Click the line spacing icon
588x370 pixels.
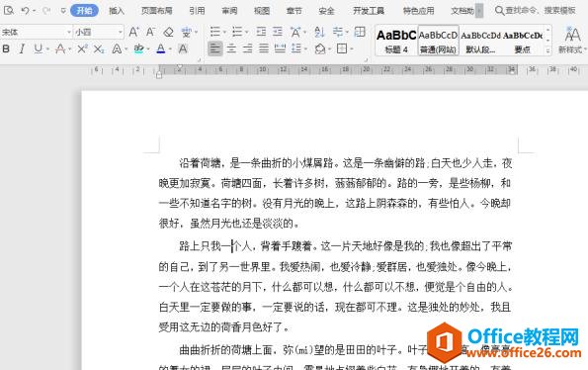click(x=296, y=48)
